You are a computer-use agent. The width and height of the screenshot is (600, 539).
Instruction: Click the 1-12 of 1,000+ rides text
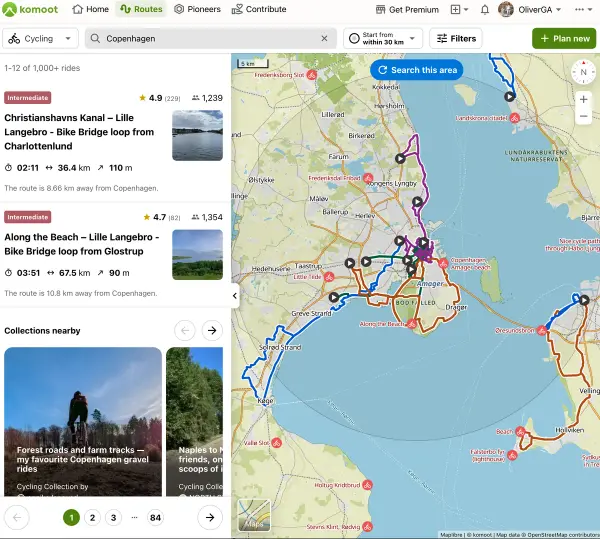click(42, 68)
